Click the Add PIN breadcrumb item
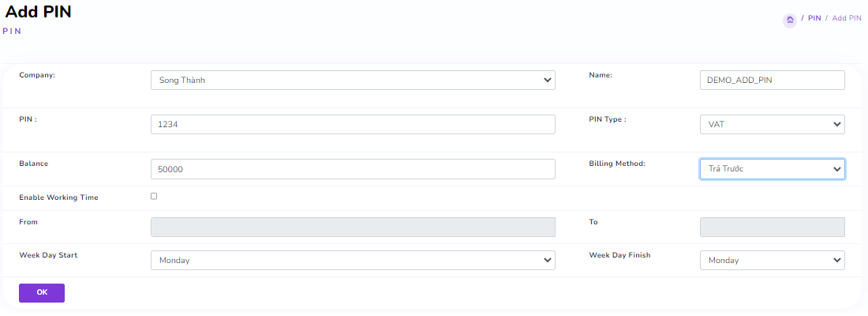Viewport: 868px width, 316px height. click(x=846, y=18)
